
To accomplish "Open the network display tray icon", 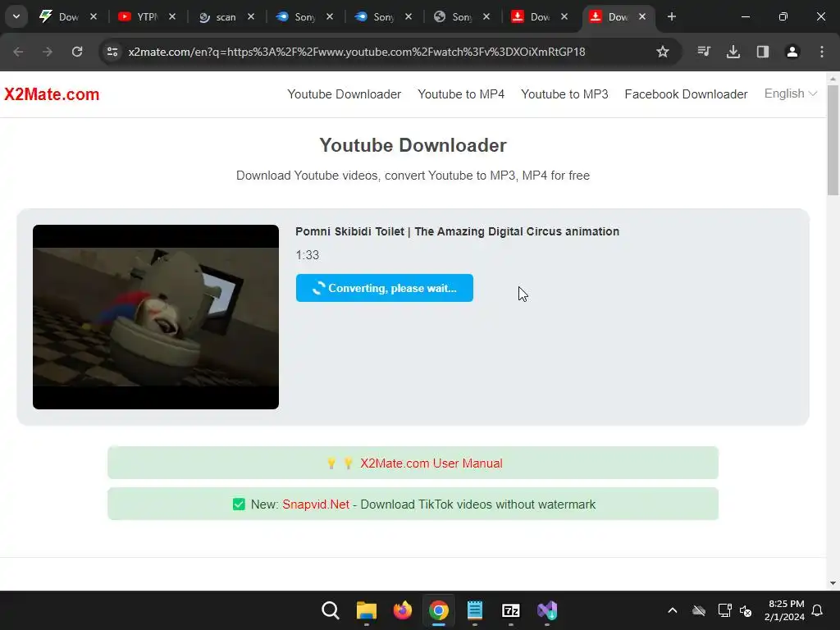I will [x=725, y=610].
